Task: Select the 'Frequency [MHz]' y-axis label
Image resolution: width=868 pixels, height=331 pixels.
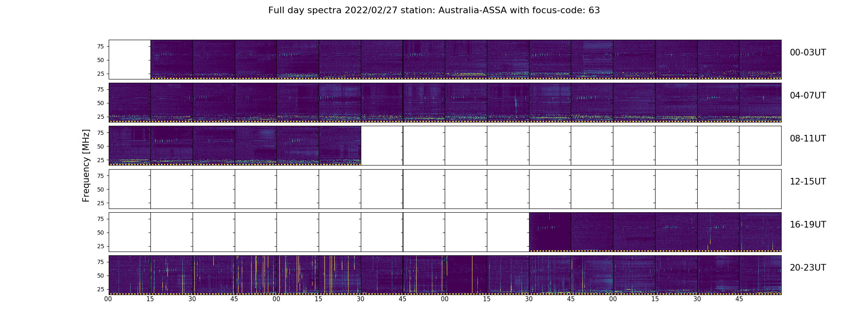Action: pos(86,165)
